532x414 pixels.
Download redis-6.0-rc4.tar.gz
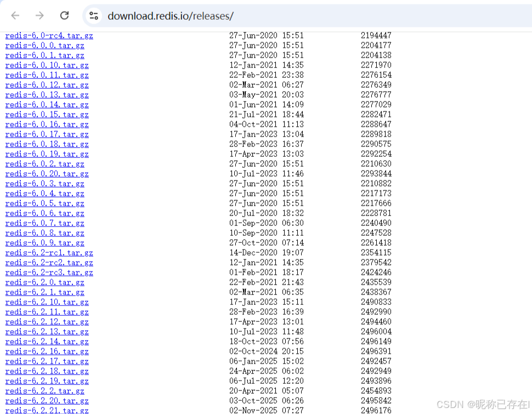pos(49,36)
